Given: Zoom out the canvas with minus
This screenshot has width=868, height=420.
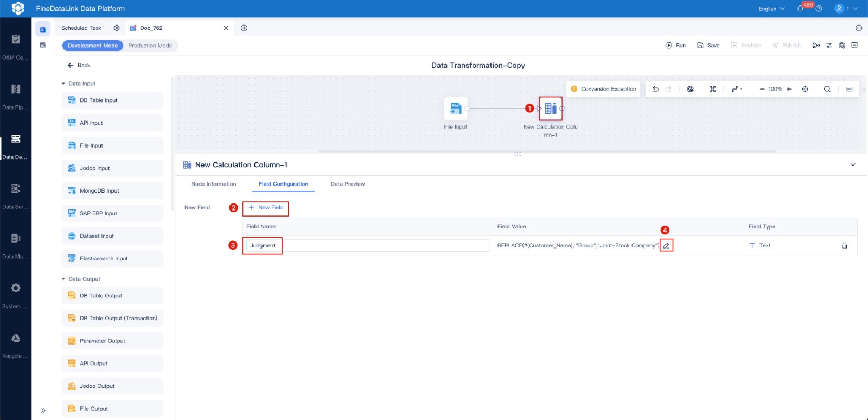Looking at the screenshot, I should coord(762,89).
